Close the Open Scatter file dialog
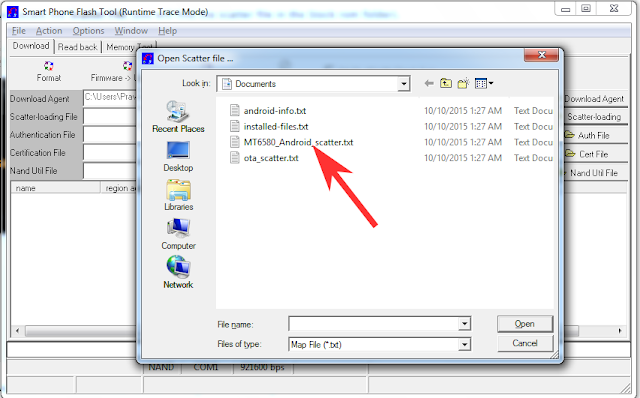Viewport: 640px width, 398px height. 542,55
